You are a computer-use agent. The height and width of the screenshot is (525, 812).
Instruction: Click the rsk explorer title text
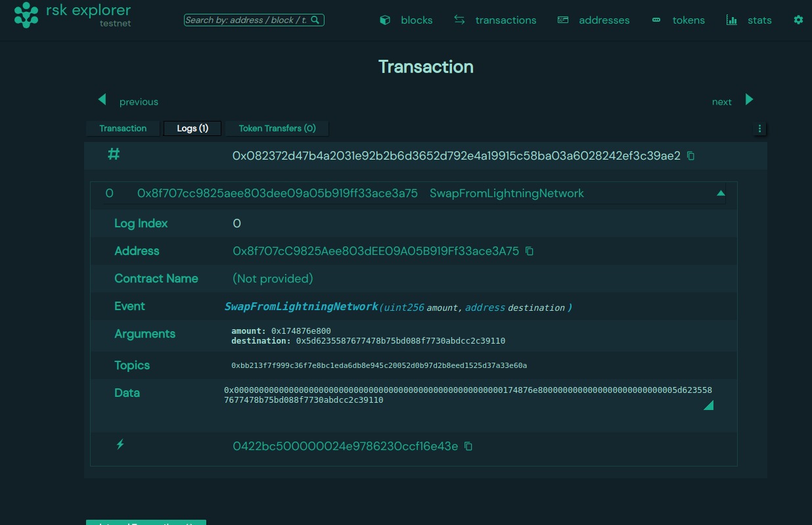pos(88,11)
